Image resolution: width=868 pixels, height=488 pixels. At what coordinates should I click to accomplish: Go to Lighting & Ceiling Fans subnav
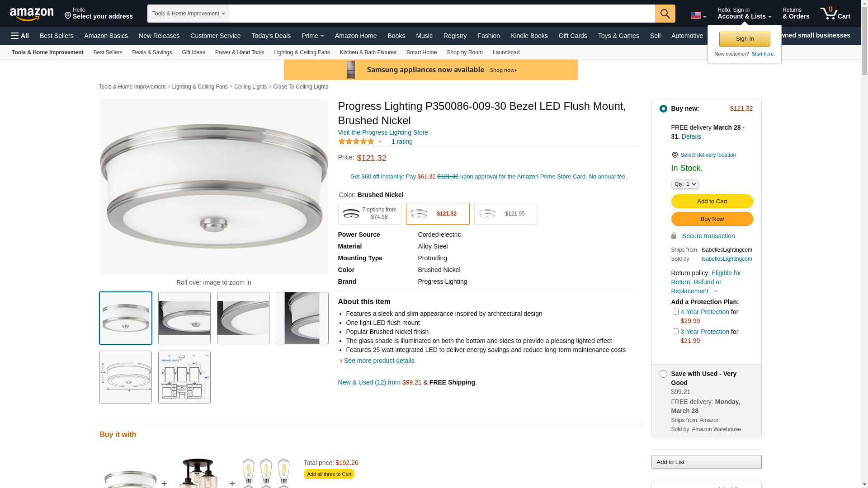coord(302,52)
